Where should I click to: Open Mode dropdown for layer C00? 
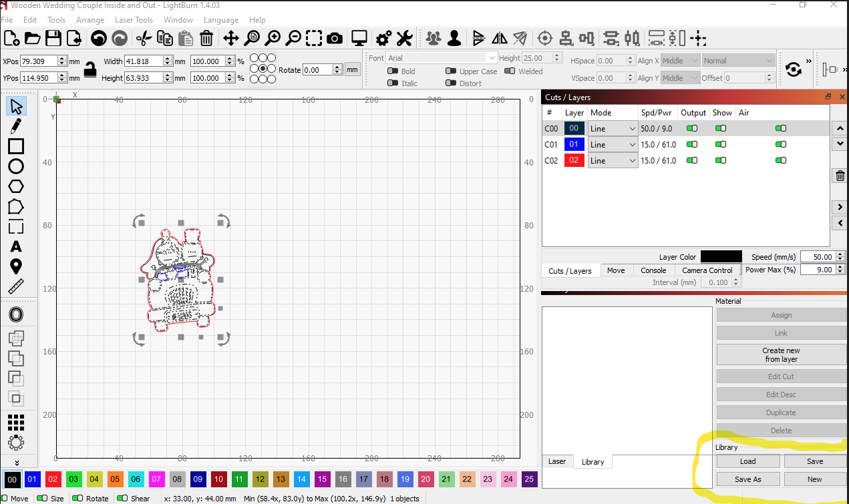click(613, 128)
